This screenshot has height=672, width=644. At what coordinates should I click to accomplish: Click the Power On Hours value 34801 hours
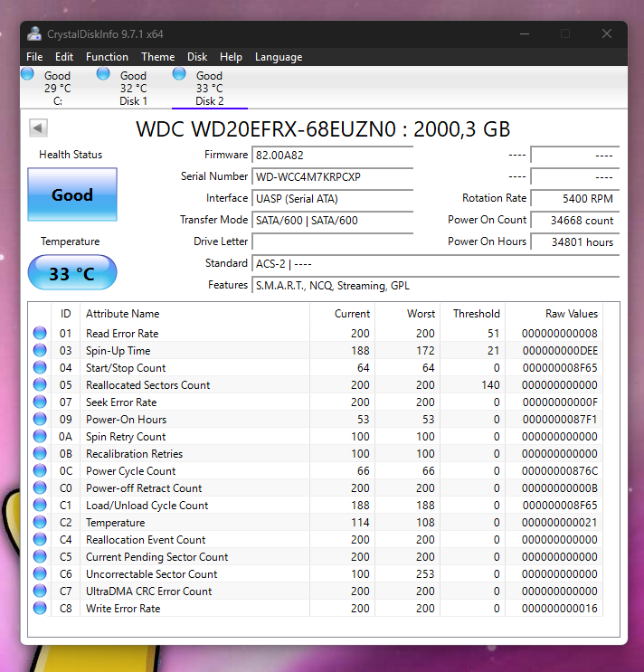coord(575,241)
